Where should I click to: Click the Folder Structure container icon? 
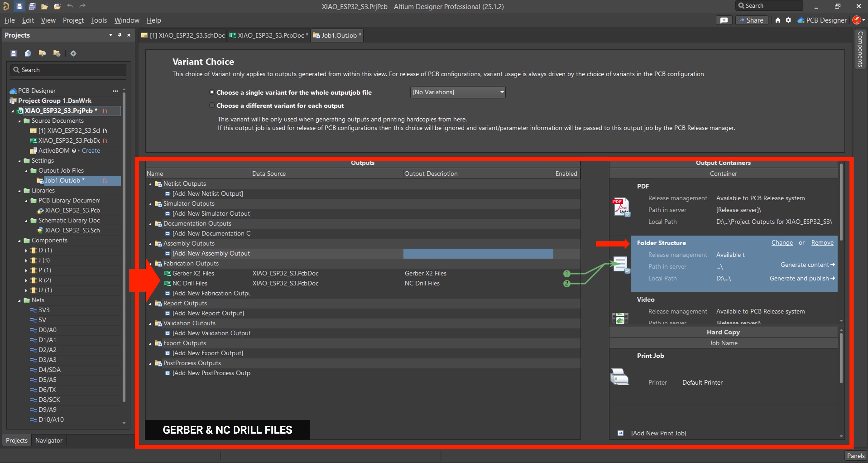(x=620, y=264)
